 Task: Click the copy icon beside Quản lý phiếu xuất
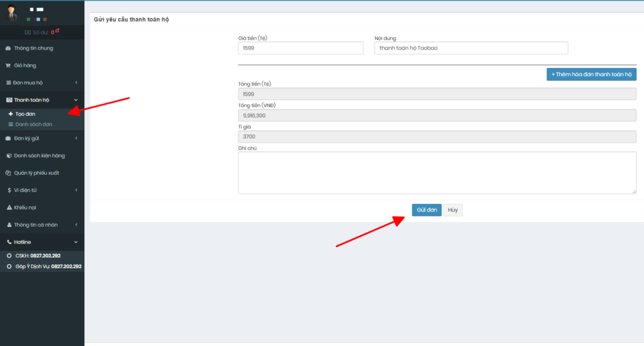click(8, 173)
